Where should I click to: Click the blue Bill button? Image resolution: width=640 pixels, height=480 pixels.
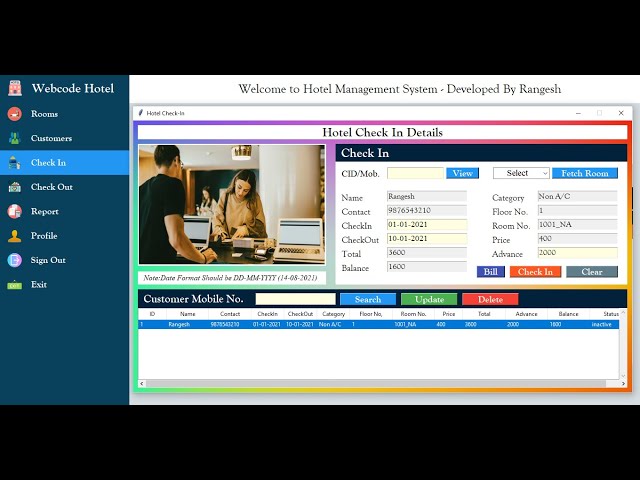[x=491, y=272]
